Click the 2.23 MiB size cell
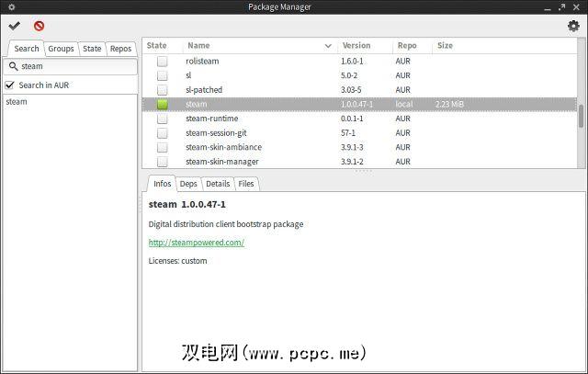Screen dimensions: 588x374 coord(449,104)
